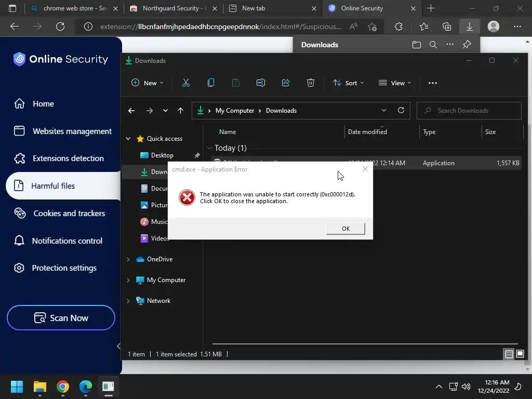Open the View dropdown

[395, 83]
